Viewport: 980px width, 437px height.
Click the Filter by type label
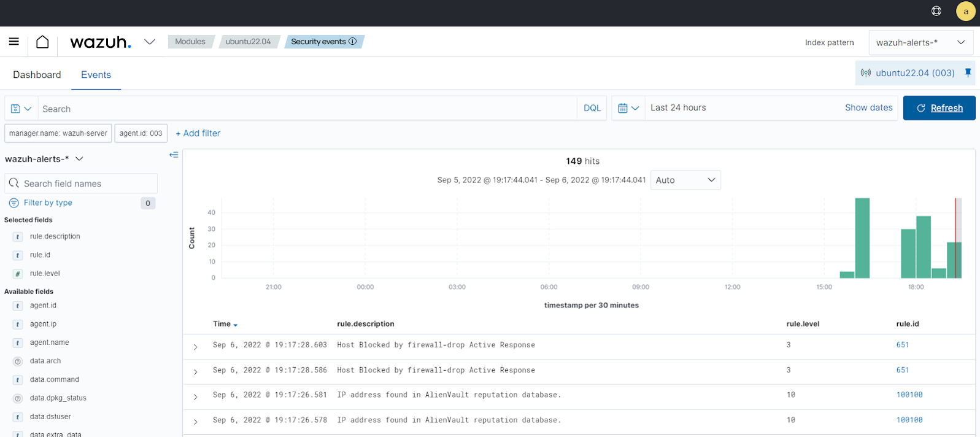click(x=48, y=203)
